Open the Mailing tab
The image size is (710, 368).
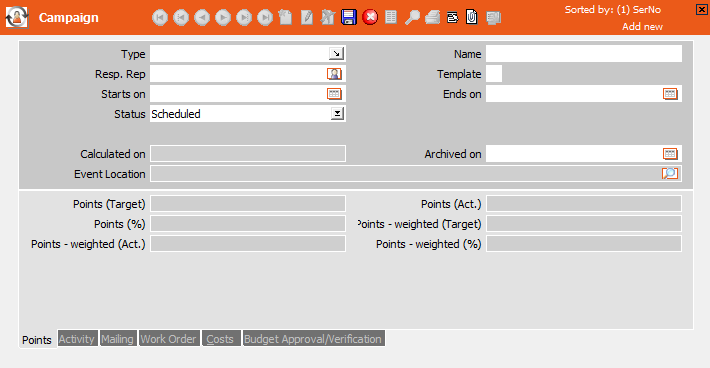[x=117, y=339]
